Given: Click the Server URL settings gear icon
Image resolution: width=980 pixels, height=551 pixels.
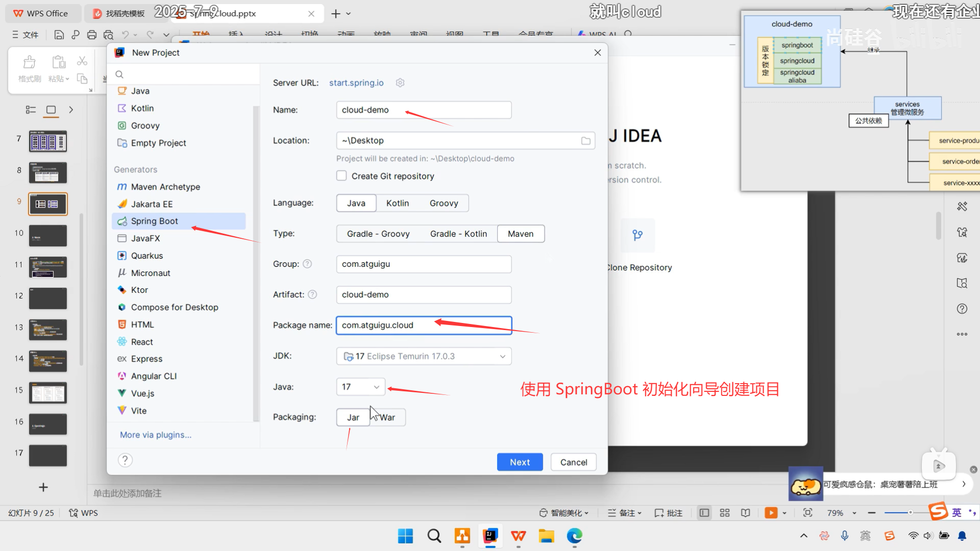Looking at the screenshot, I should 400,83.
